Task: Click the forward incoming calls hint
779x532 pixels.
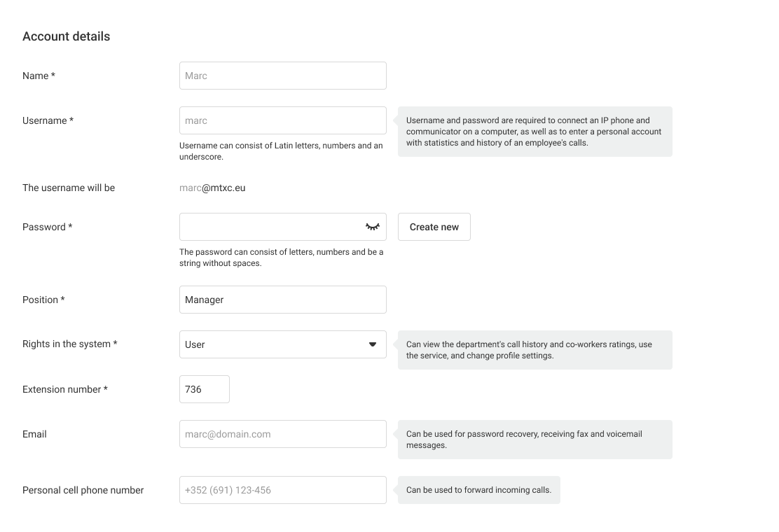Action: pos(478,490)
